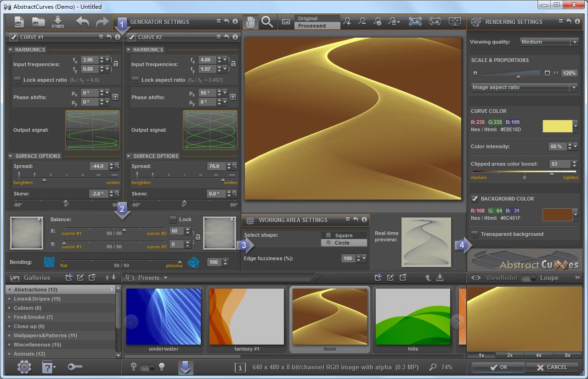
Task: Enable Transparent background checkbox
Action: tap(475, 234)
